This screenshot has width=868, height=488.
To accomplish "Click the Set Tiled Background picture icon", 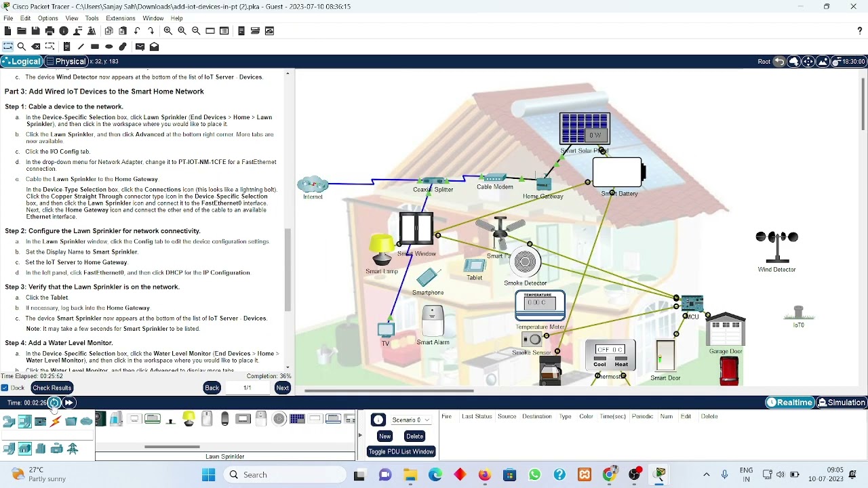I will tap(823, 62).
